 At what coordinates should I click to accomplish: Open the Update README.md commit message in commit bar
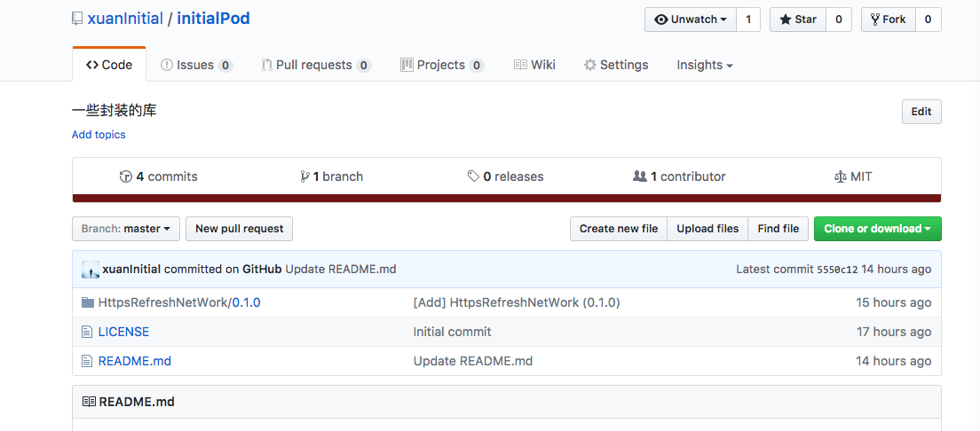[341, 270]
